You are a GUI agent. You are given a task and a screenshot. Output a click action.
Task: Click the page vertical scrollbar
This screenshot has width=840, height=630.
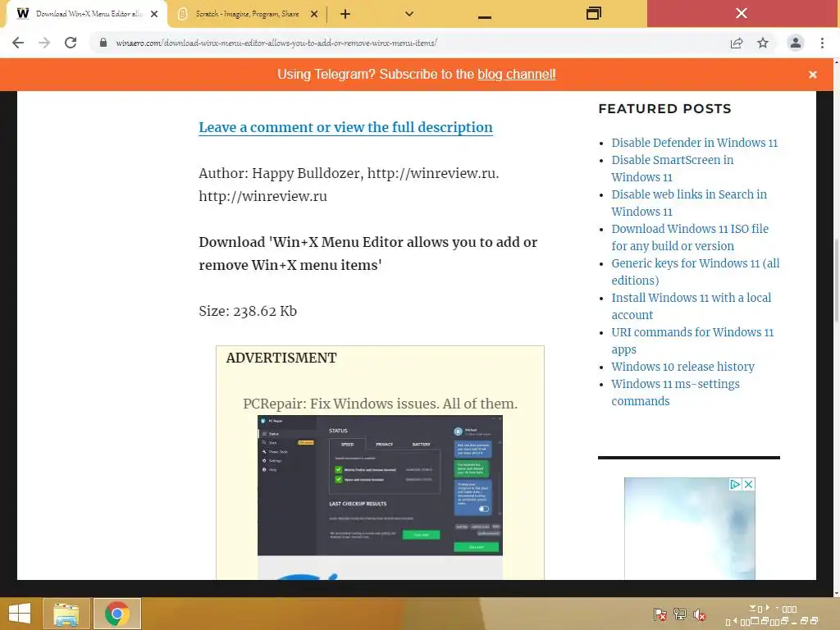pyautogui.click(x=836, y=279)
